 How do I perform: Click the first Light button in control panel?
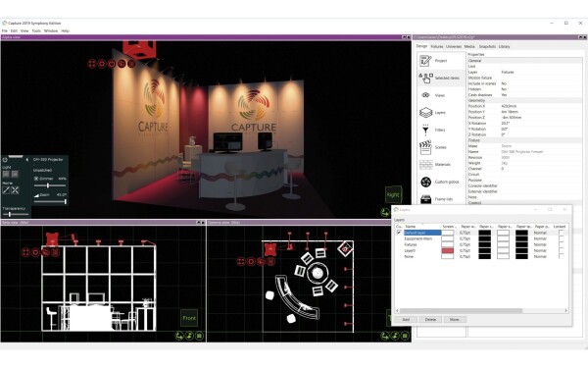click(x=6, y=174)
